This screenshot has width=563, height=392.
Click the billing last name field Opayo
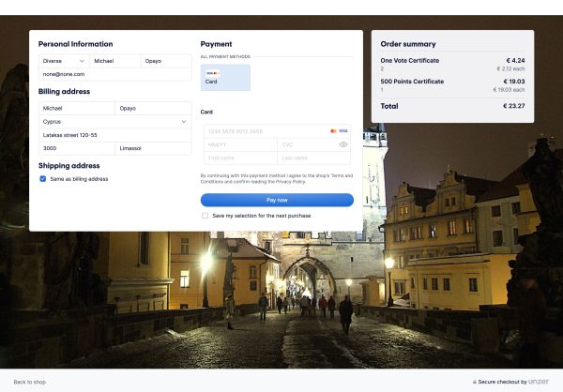153,109
